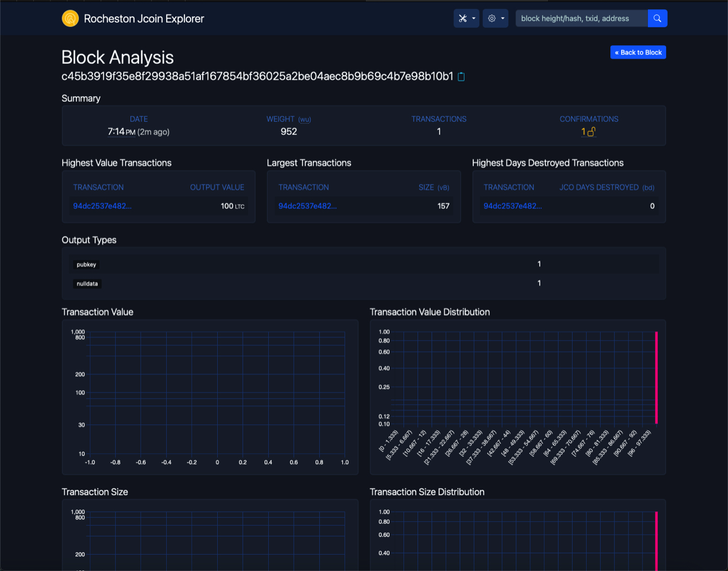Click the magnifier search button
The width and height of the screenshot is (728, 571).
pos(658,18)
